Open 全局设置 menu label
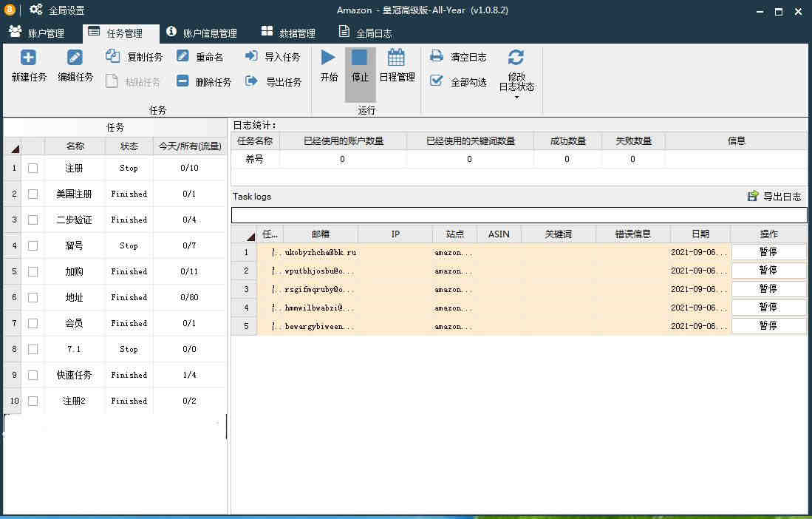The image size is (812, 519). [x=66, y=10]
